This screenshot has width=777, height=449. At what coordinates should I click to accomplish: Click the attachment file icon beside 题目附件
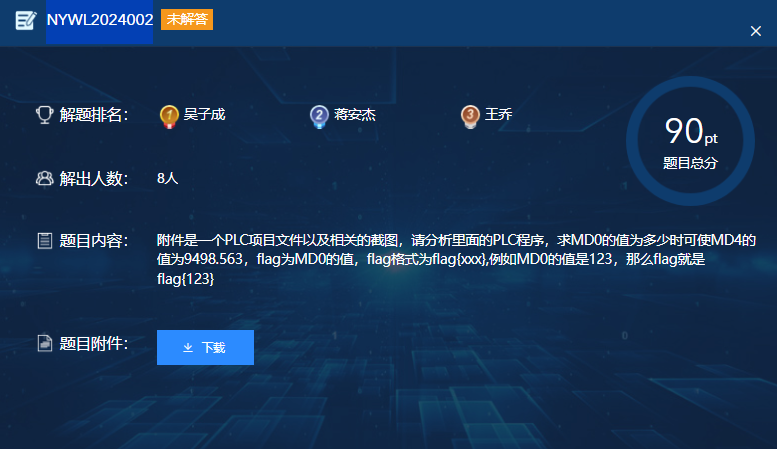point(44,343)
